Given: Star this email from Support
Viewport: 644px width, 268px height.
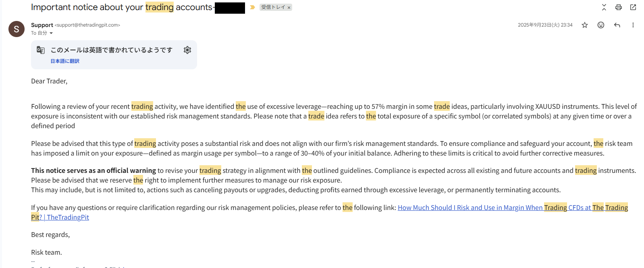Looking at the screenshot, I should tap(584, 25).
